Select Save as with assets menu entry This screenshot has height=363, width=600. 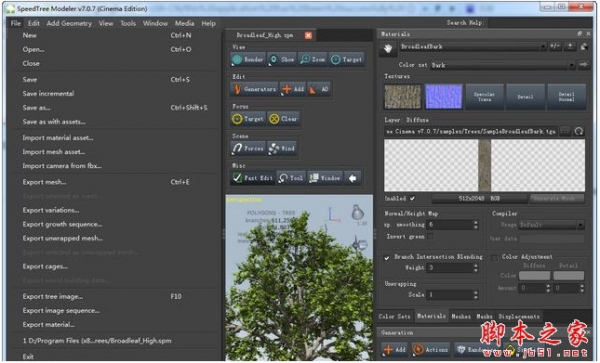click(x=54, y=122)
